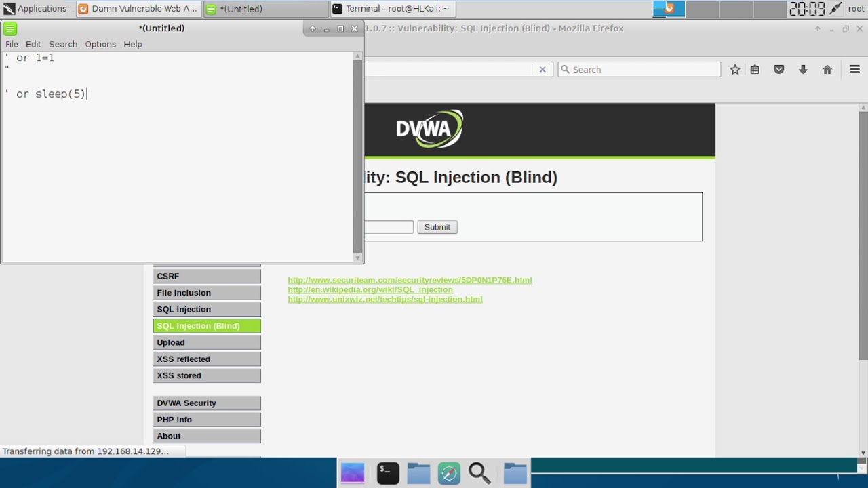Open the File menu in the text editor
Viewport: 868px width, 488px height.
pos(12,44)
